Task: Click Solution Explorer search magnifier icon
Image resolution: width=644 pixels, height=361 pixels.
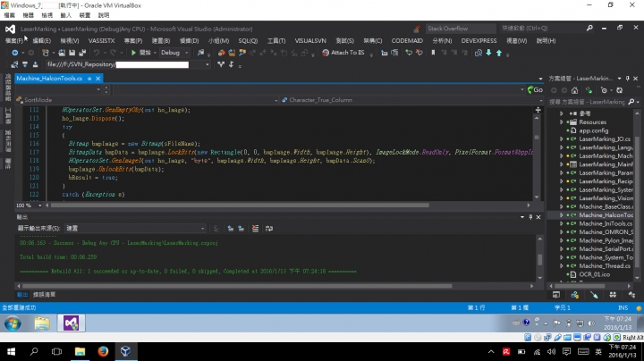Action: click(x=631, y=102)
